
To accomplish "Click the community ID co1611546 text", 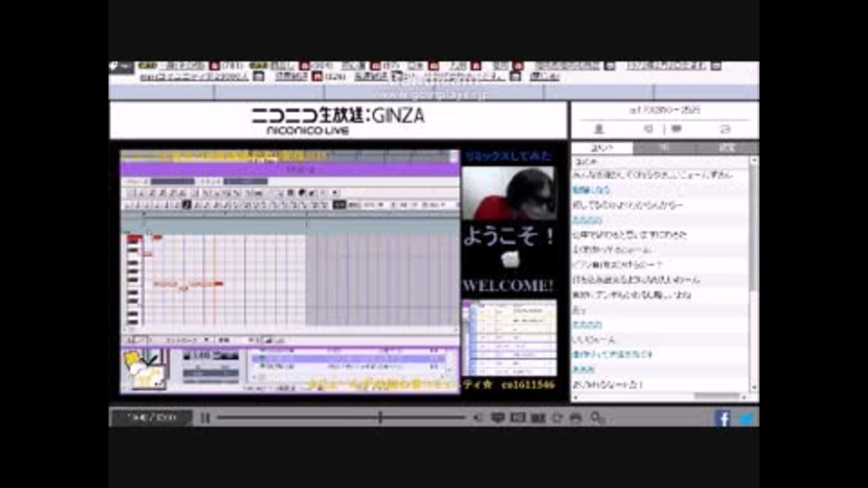I will [x=528, y=385].
